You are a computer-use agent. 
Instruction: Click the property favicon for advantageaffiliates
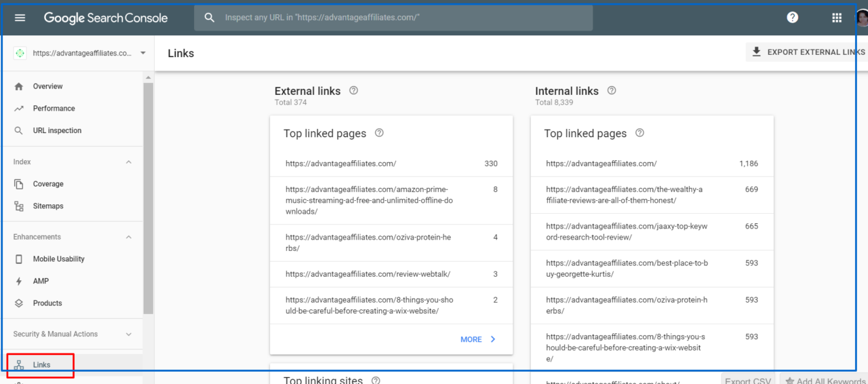pos(20,53)
